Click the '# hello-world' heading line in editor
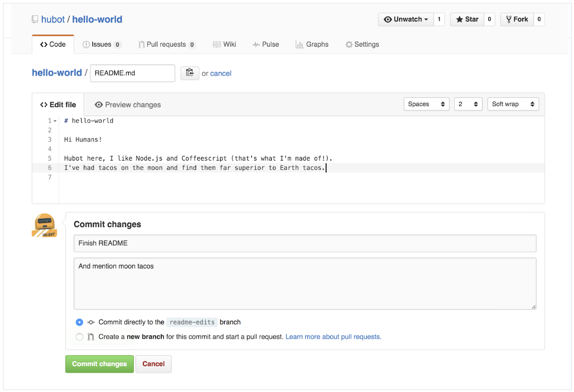This screenshot has height=392, width=574. [x=89, y=121]
